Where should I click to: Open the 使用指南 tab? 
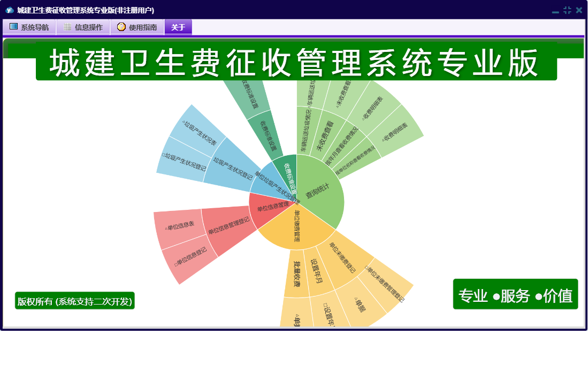point(138,27)
